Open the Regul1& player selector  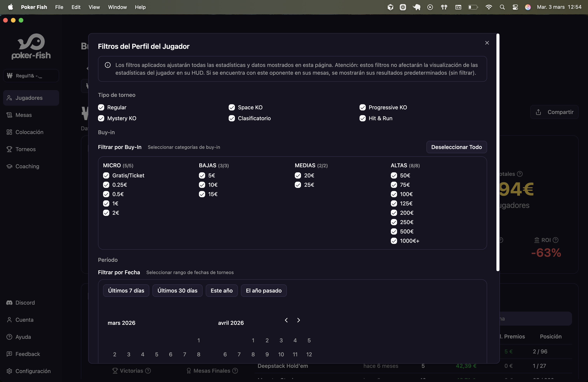tap(31, 76)
